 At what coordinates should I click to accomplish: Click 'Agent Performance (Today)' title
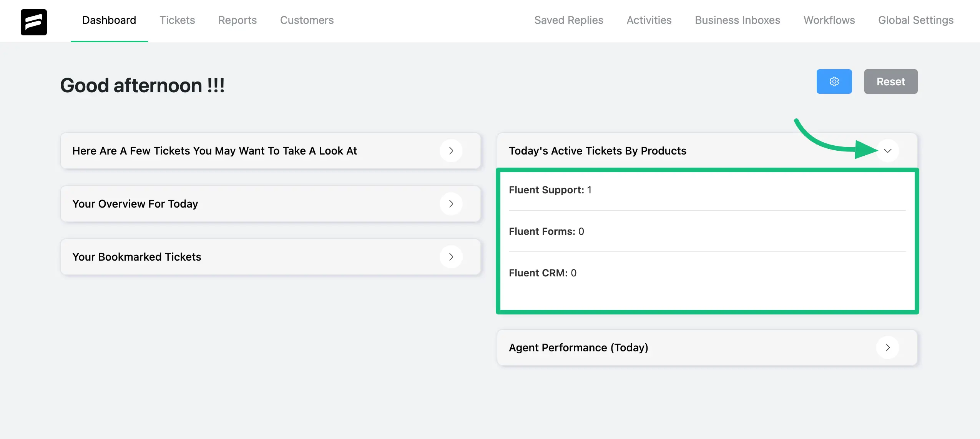[578, 348]
